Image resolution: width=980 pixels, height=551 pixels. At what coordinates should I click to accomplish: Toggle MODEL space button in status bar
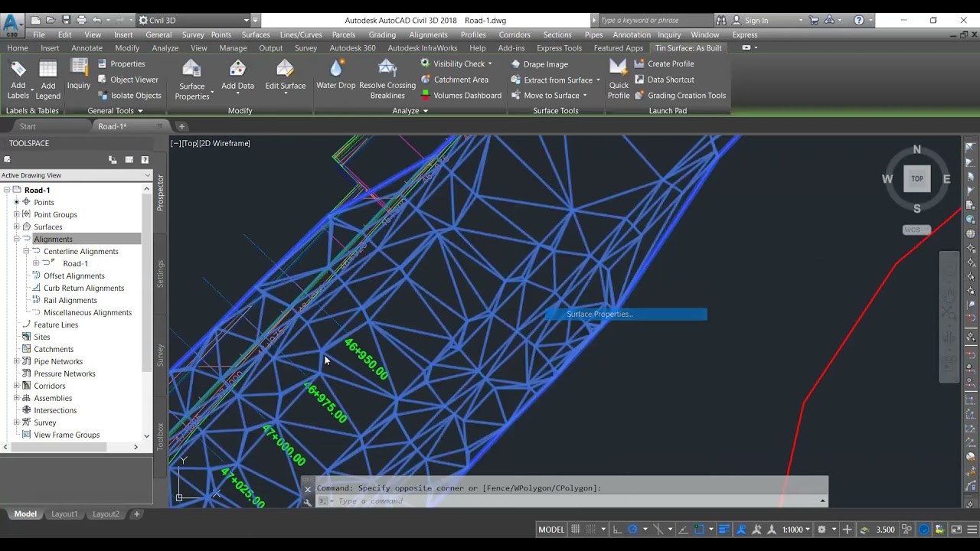[551, 530]
